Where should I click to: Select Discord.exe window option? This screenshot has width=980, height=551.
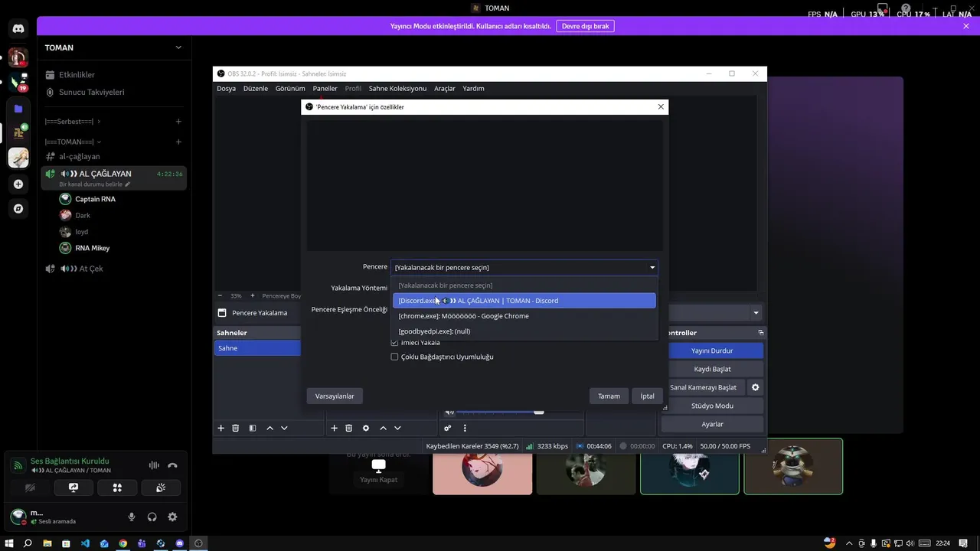(524, 301)
